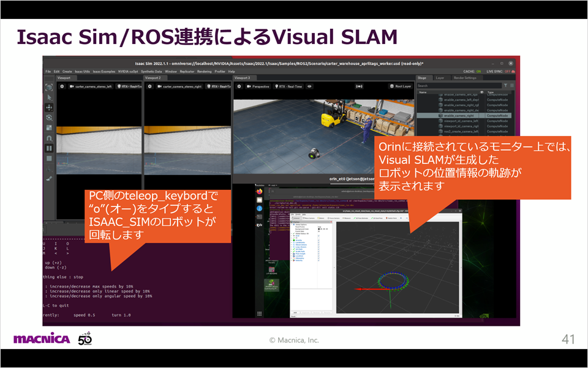
Task: Open Files from the Jetson dock
Action: pyautogui.click(x=260, y=200)
